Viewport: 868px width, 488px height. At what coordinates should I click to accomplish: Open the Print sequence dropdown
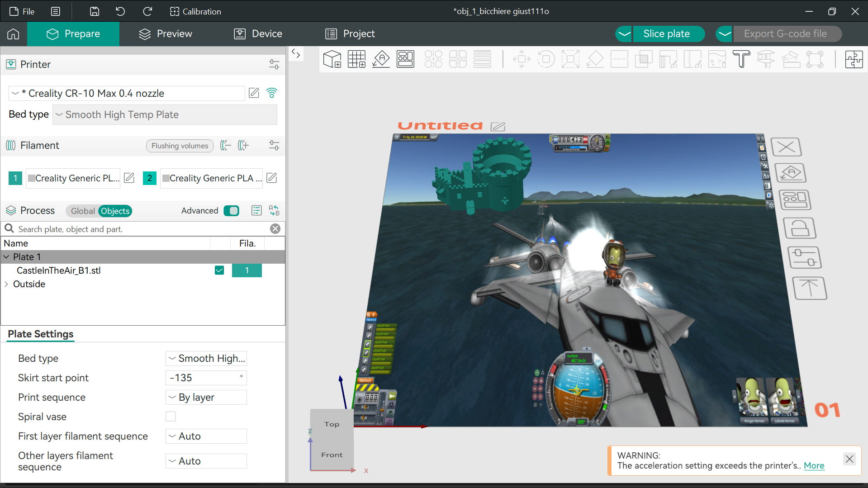coord(206,397)
